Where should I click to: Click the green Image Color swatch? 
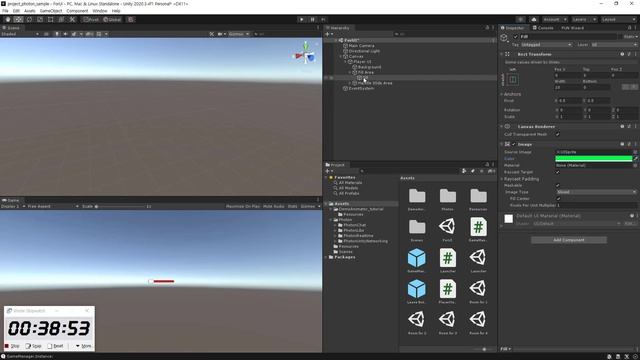click(593, 158)
